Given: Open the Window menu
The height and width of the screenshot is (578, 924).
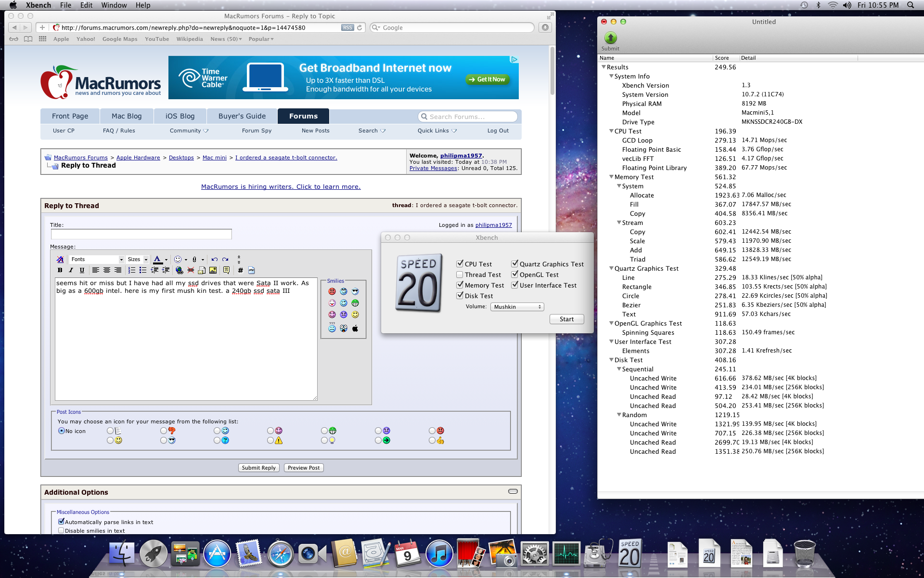Looking at the screenshot, I should point(114,5).
